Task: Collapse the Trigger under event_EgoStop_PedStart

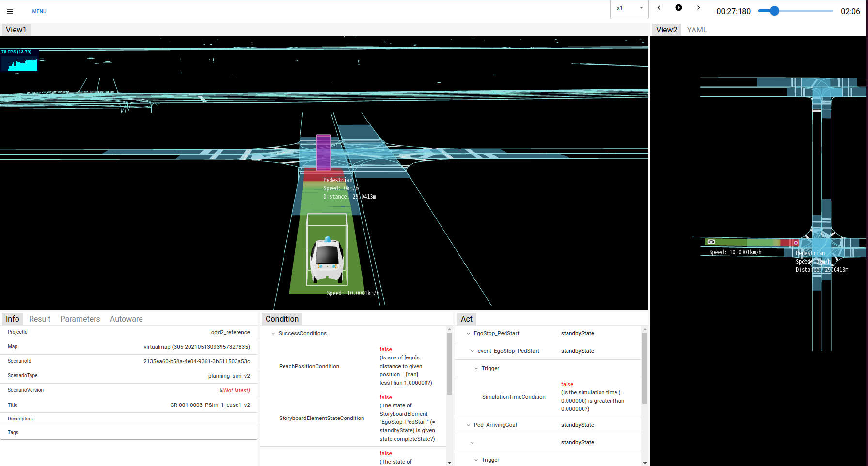Action: click(476, 368)
